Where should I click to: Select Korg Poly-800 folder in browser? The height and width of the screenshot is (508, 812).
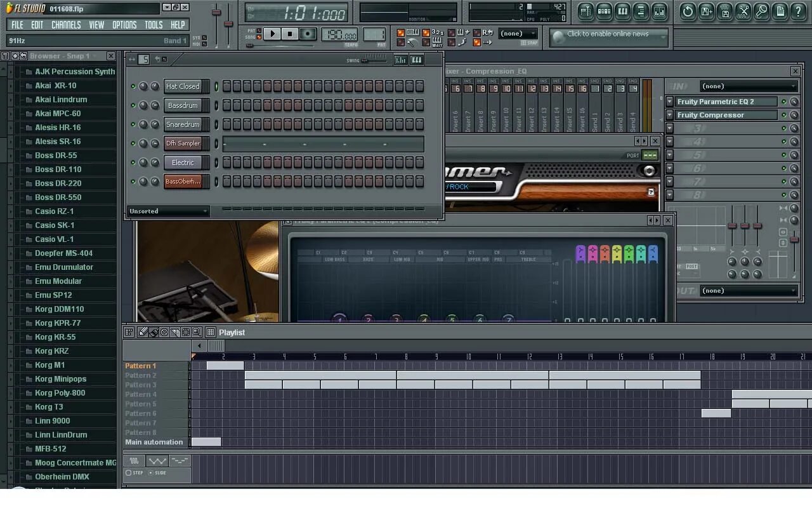(60, 393)
